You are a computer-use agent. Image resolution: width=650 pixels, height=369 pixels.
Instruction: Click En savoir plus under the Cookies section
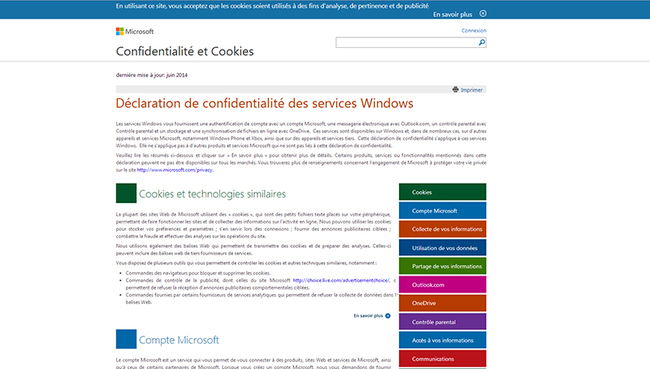coord(368,316)
